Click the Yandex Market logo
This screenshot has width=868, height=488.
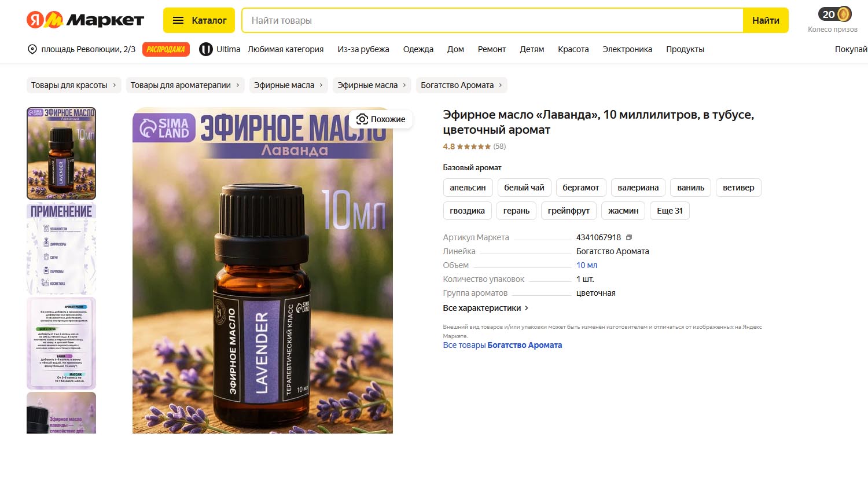pyautogui.click(x=85, y=20)
